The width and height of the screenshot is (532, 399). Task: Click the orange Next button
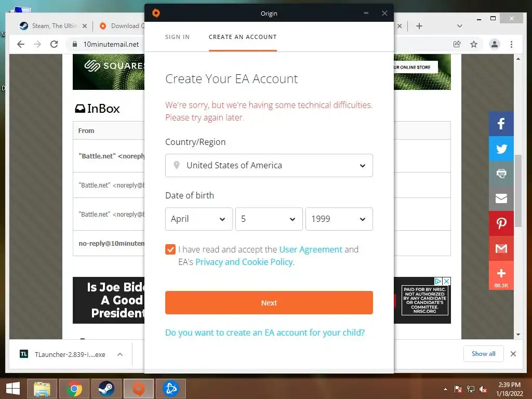click(269, 303)
